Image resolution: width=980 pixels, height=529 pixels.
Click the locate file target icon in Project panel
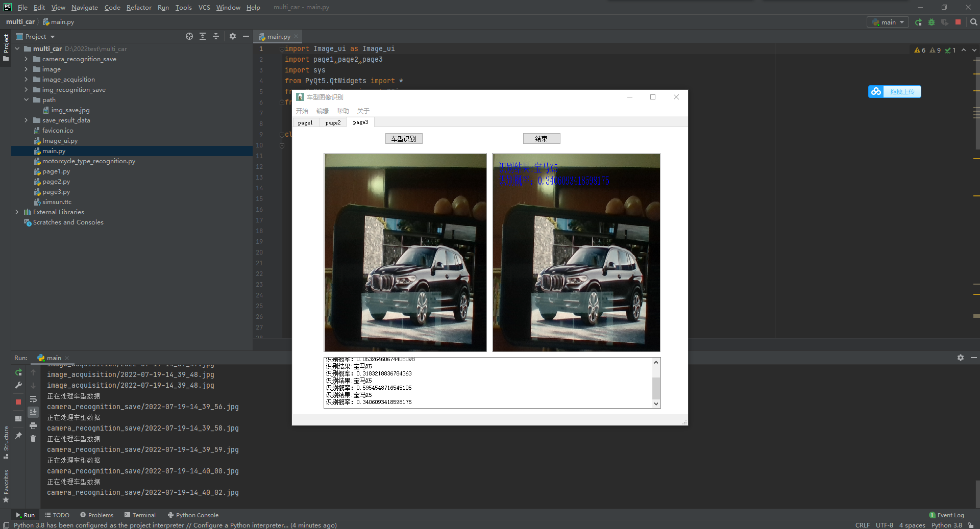click(189, 36)
